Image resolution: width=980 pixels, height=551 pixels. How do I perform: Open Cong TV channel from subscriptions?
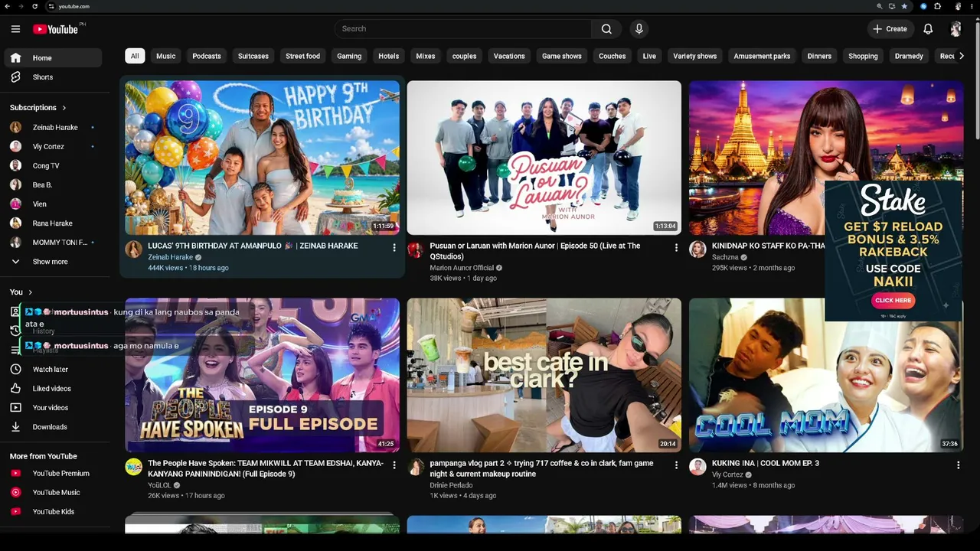tap(53, 166)
